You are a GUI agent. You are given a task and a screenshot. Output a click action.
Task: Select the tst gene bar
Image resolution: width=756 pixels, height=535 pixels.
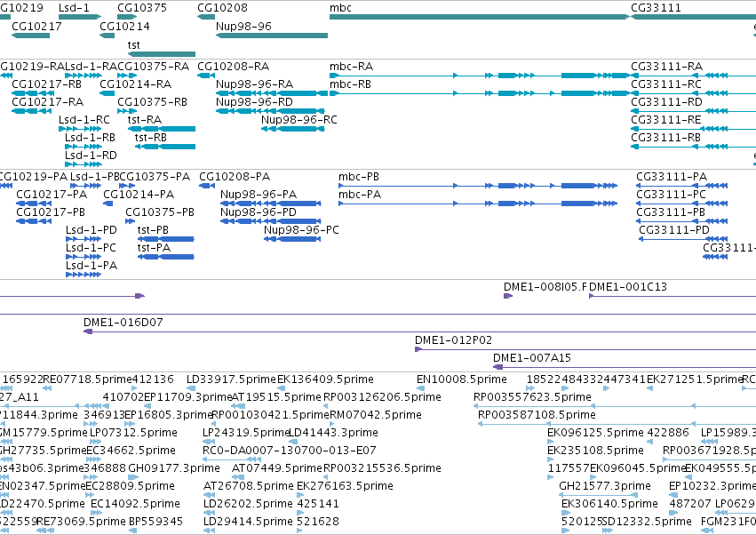click(162, 54)
